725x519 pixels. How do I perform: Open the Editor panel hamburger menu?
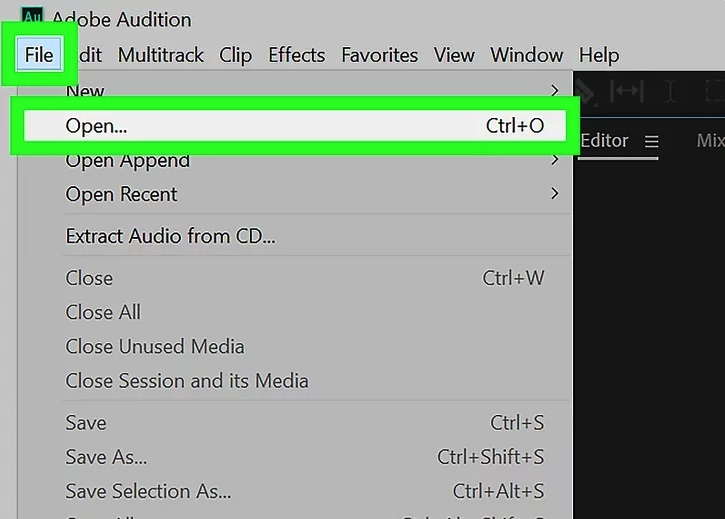coord(652,142)
